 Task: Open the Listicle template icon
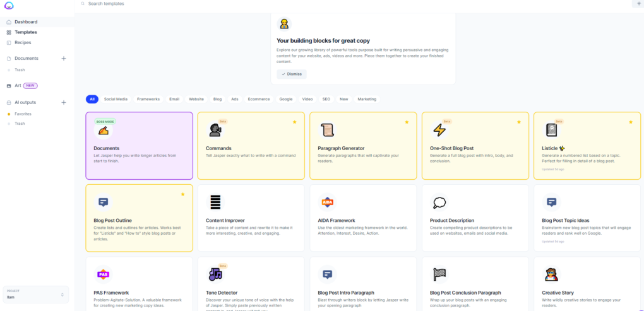551,131
